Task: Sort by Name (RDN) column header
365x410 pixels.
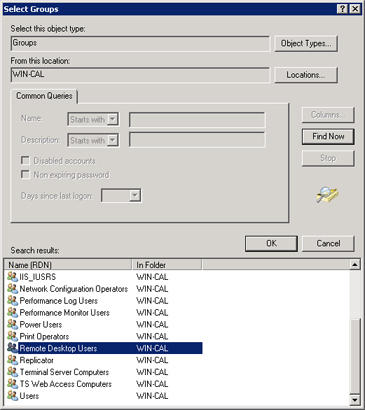Action: pyautogui.click(x=68, y=265)
